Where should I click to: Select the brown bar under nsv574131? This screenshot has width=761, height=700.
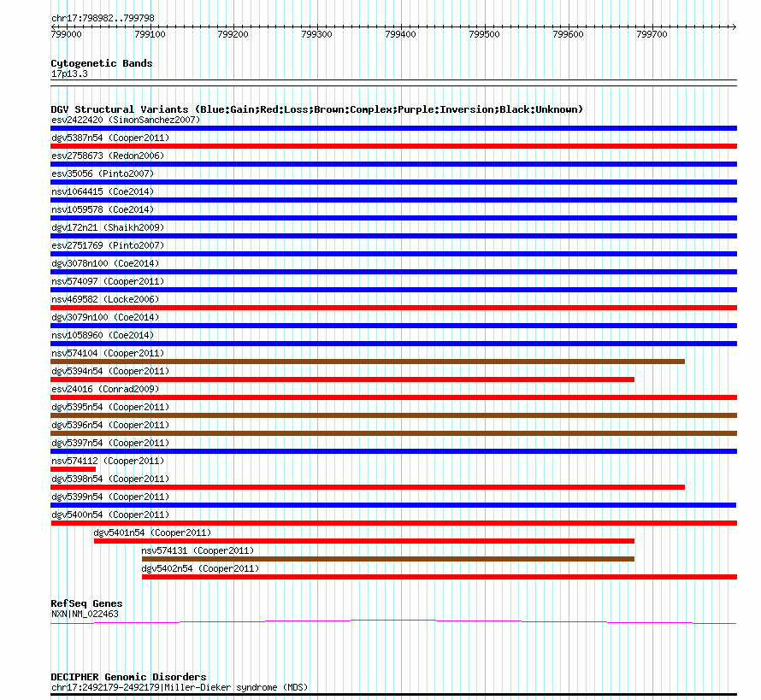tap(388, 559)
